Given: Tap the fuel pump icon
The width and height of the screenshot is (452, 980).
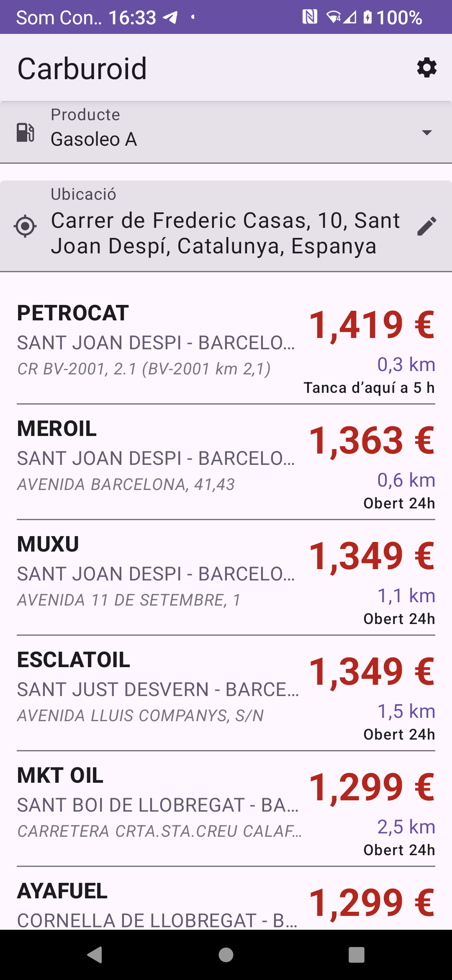Looking at the screenshot, I should [26, 132].
